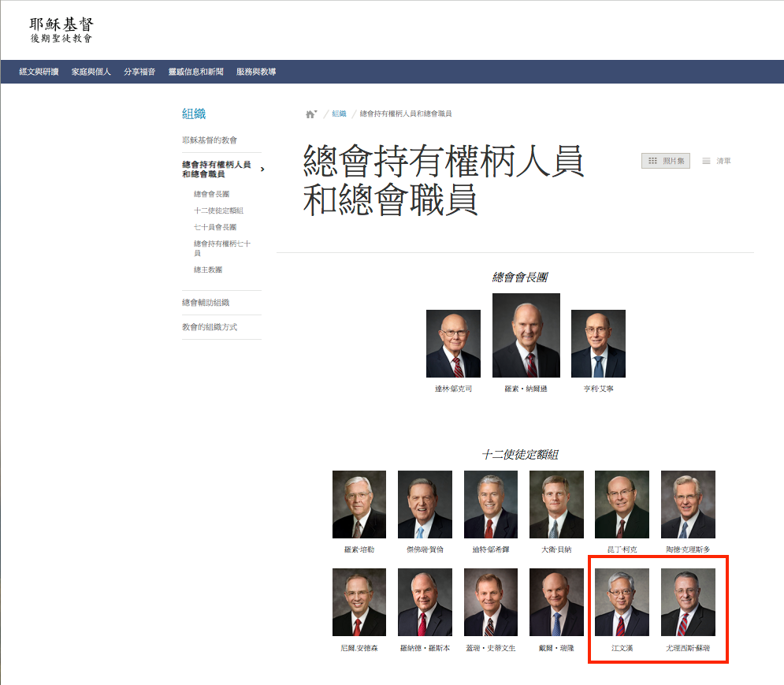This screenshot has width=784, height=685.
Task: Go to 總會會長團 sidebar sub-item
Action: (x=211, y=194)
